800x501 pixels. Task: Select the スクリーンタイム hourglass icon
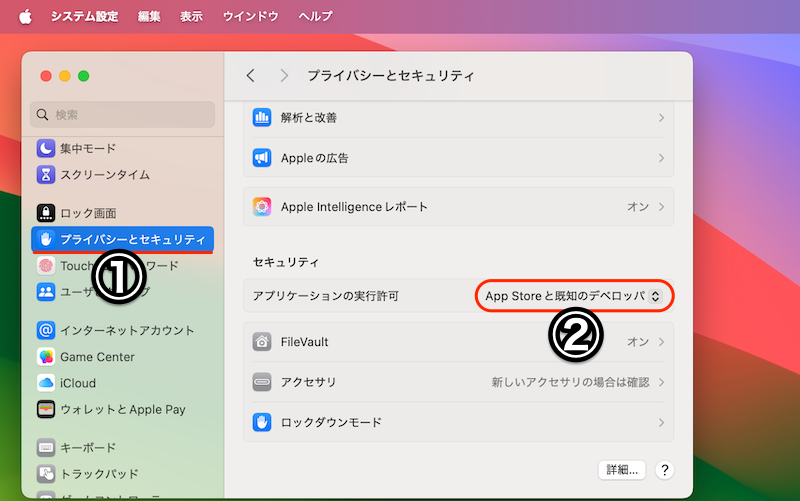(46, 174)
